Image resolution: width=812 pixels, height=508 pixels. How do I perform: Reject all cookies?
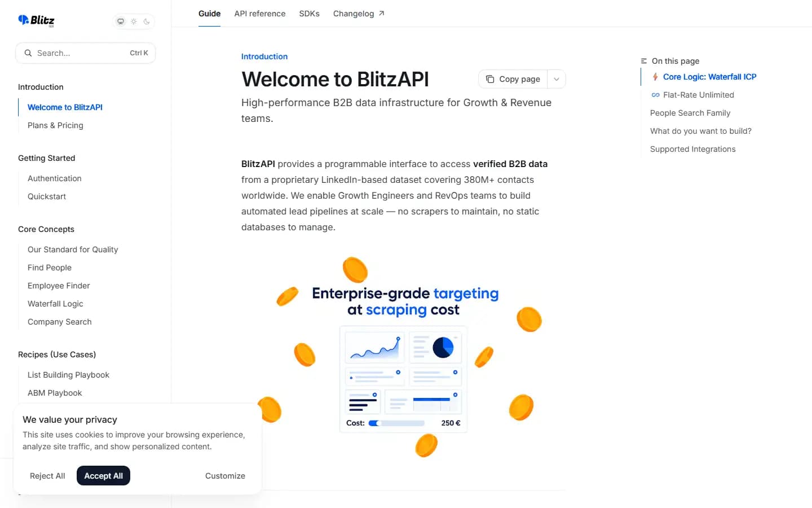click(x=47, y=476)
